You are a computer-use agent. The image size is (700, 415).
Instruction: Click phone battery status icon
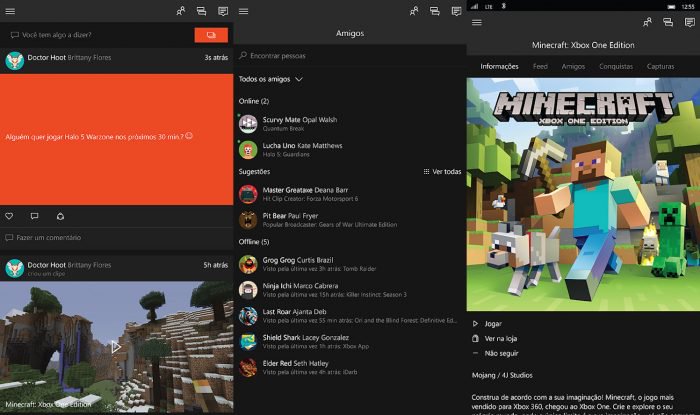pos(671,7)
